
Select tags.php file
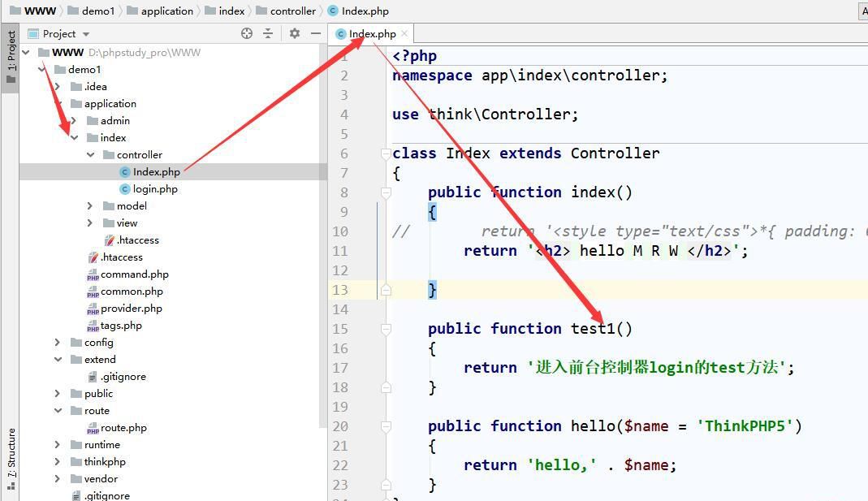[x=121, y=326]
